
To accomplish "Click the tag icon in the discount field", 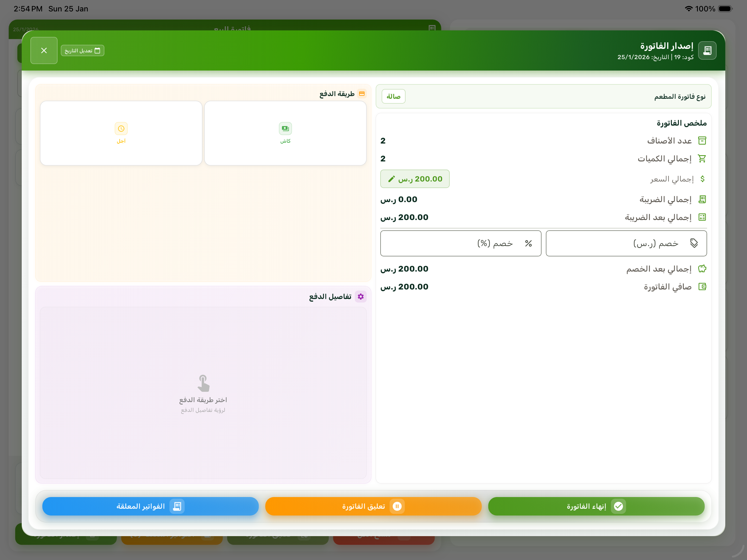I will pyautogui.click(x=694, y=243).
